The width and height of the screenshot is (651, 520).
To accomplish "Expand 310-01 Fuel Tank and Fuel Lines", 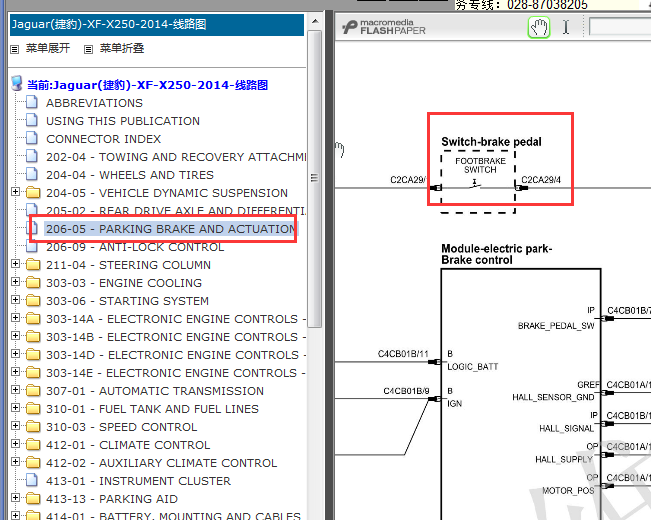I will 15,407.
